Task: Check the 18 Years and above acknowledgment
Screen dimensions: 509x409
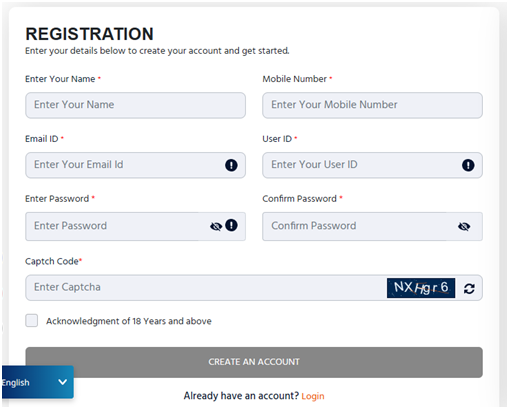Action: coord(32,321)
